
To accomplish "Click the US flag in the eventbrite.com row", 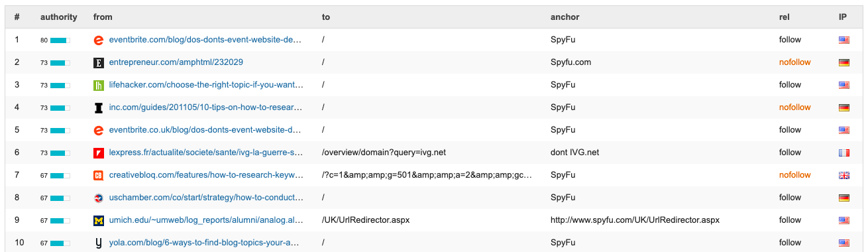I will pyautogui.click(x=843, y=40).
